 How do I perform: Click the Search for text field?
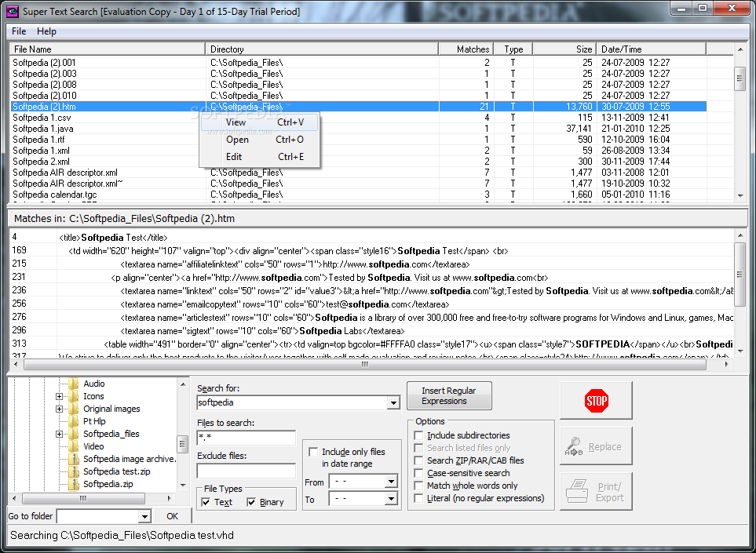tap(292, 402)
